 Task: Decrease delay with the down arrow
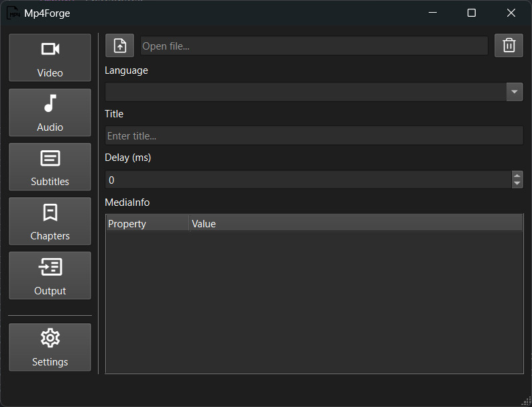517,184
